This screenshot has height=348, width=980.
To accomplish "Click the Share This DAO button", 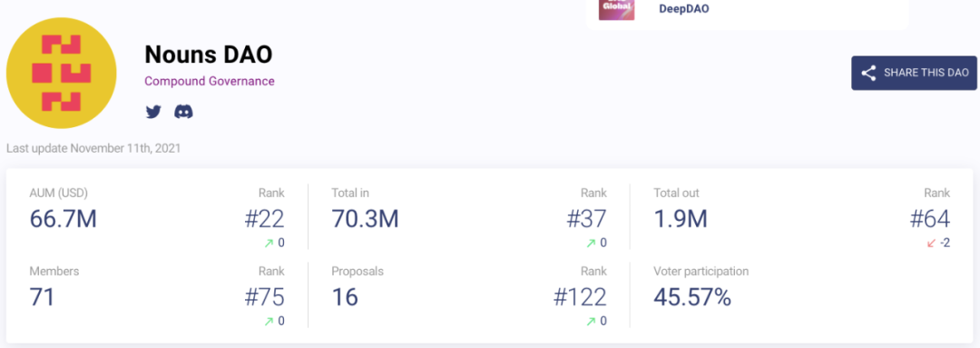I will pyautogui.click(x=914, y=73).
